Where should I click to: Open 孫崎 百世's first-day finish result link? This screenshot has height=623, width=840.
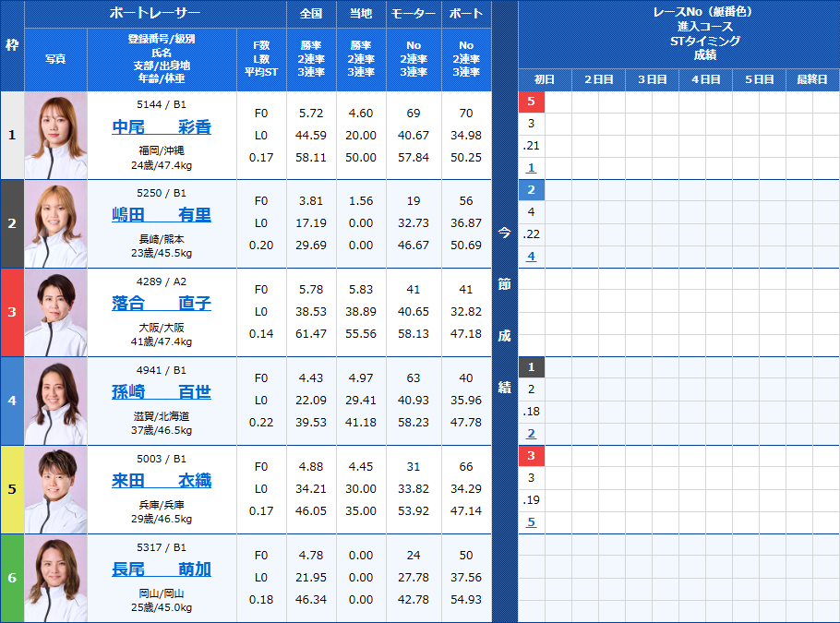[531, 434]
